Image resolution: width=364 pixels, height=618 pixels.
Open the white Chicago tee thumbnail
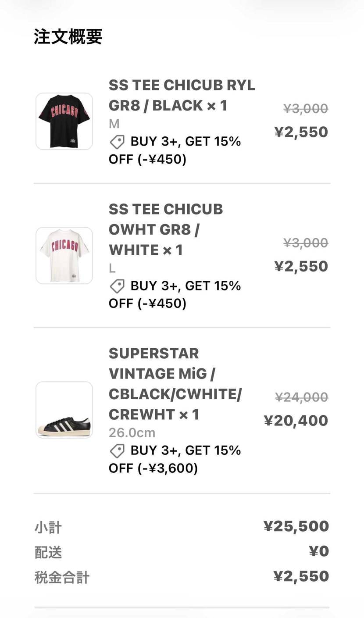click(64, 255)
